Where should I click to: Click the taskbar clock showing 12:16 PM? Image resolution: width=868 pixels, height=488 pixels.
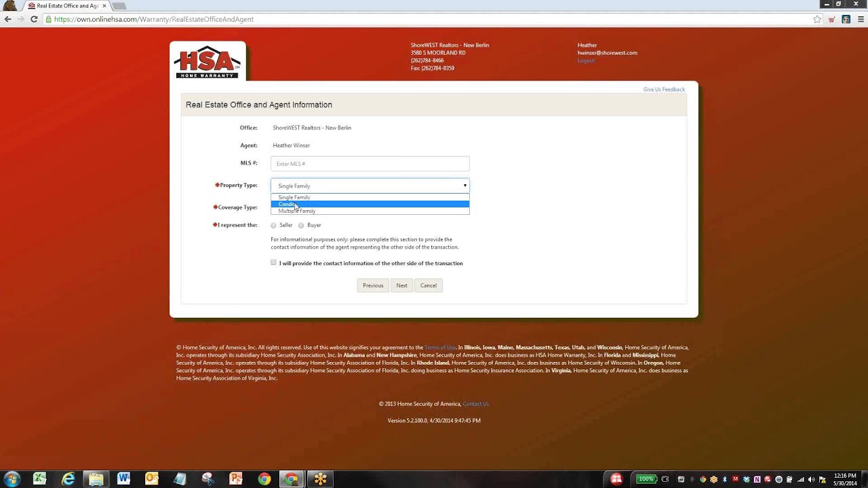pyautogui.click(x=845, y=479)
